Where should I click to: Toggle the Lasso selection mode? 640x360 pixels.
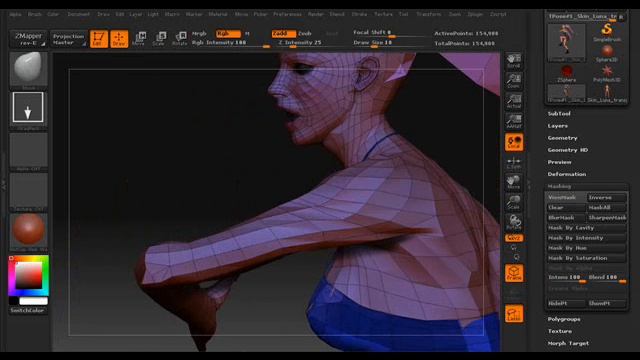click(x=514, y=313)
